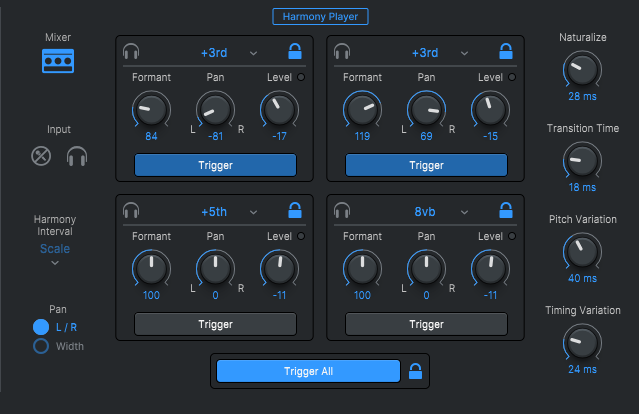The image size is (639, 414).
Task: Select the L / R pan radio button
Action: coord(41,327)
